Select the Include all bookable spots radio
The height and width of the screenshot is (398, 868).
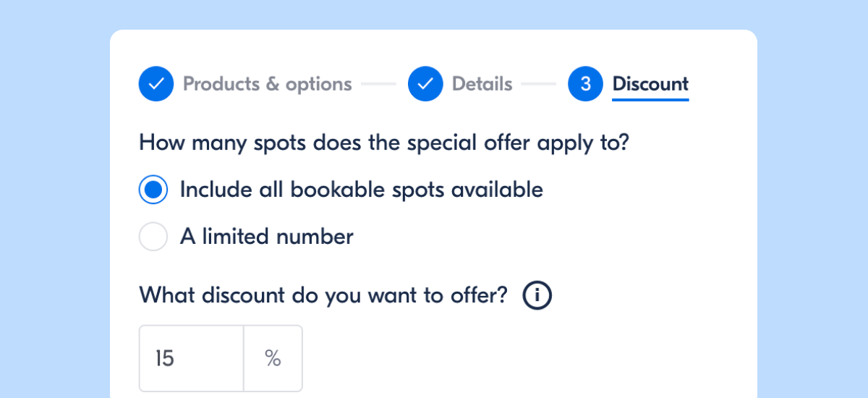click(x=153, y=190)
